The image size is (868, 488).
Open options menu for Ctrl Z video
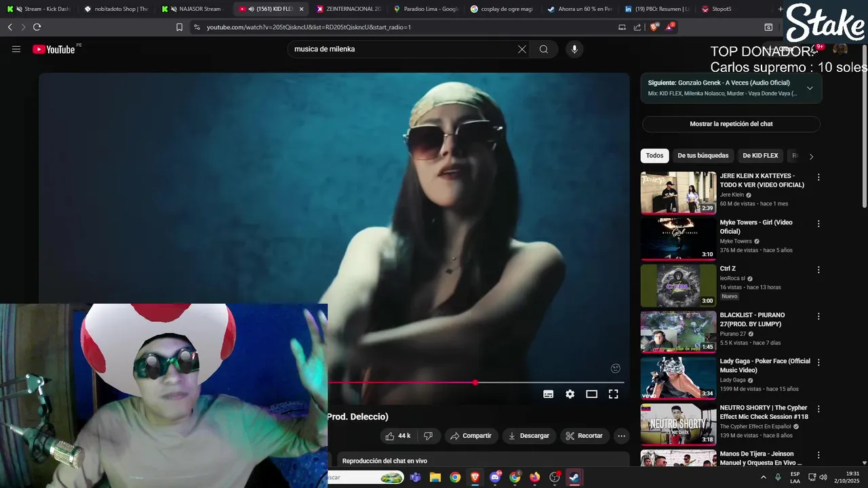pos(818,270)
